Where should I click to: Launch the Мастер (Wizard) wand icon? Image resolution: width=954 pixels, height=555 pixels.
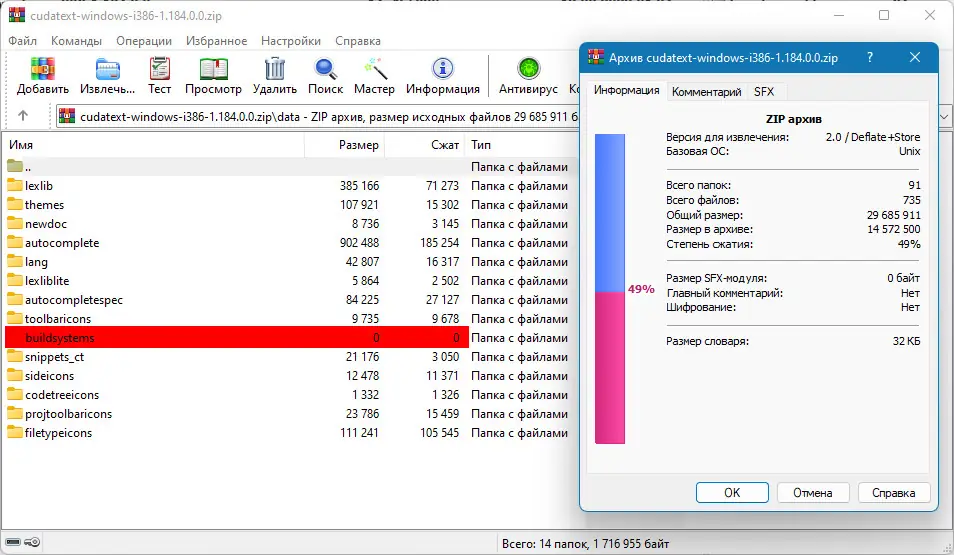coord(375,69)
